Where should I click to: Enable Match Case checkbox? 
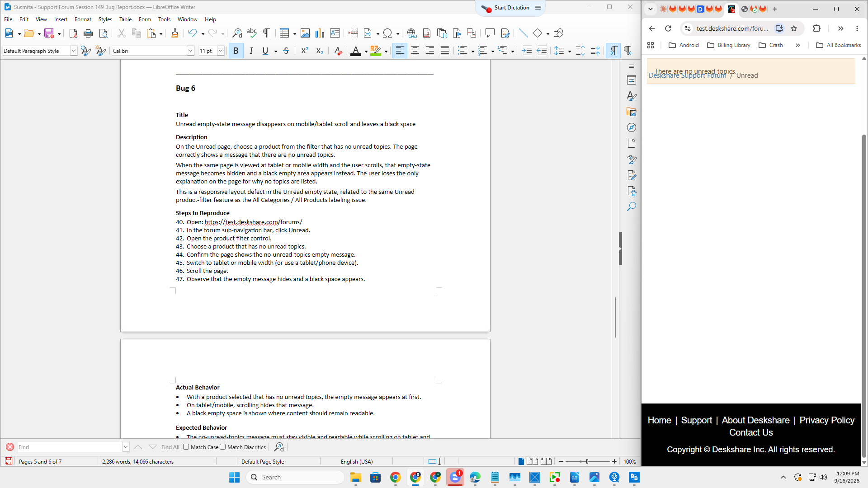(186, 447)
